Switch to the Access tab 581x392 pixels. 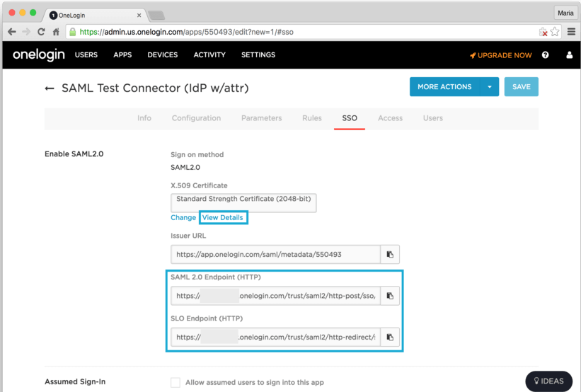coord(390,118)
